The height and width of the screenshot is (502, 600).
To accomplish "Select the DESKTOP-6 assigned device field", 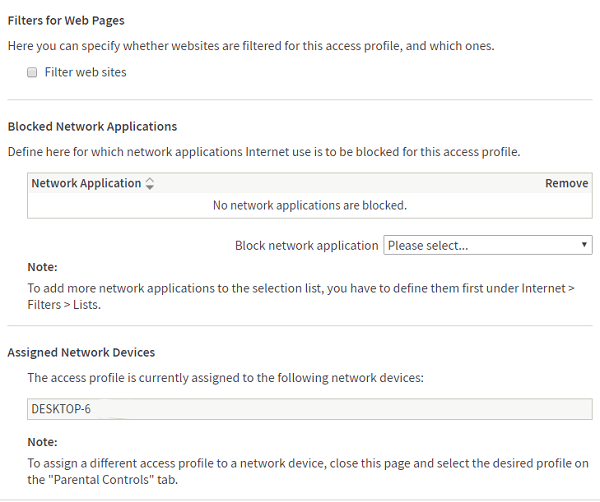I will coord(310,409).
